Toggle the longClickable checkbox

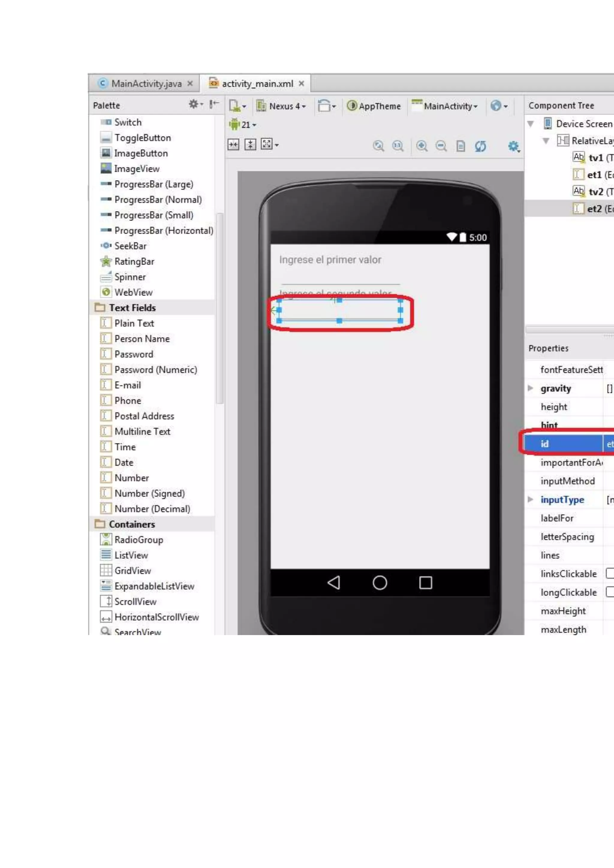coord(610,592)
